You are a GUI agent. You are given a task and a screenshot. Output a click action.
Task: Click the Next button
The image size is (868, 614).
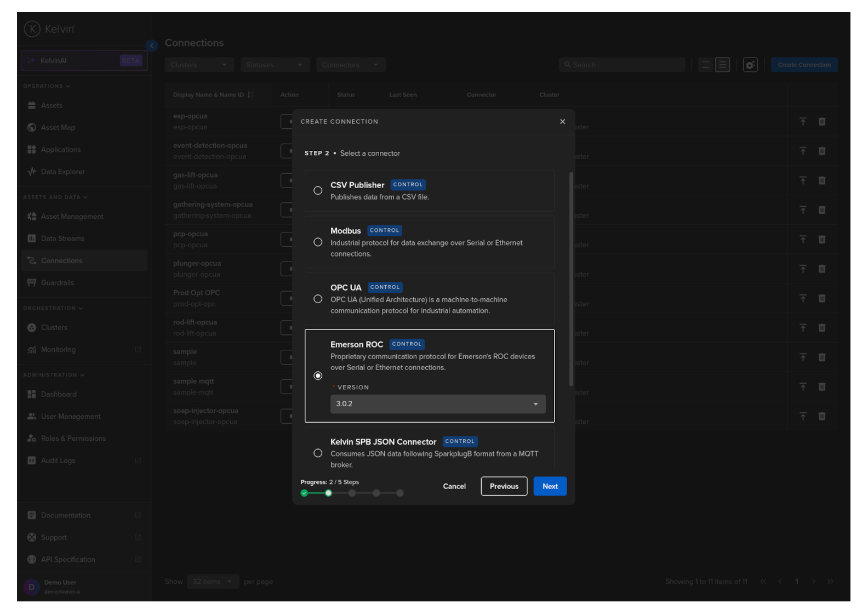click(550, 486)
